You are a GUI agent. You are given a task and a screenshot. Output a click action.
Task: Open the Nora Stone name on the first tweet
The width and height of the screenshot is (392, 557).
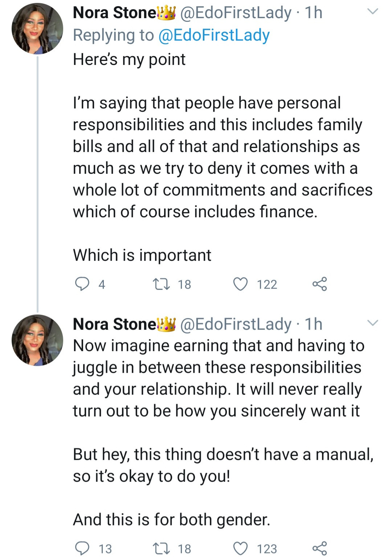[114, 13]
